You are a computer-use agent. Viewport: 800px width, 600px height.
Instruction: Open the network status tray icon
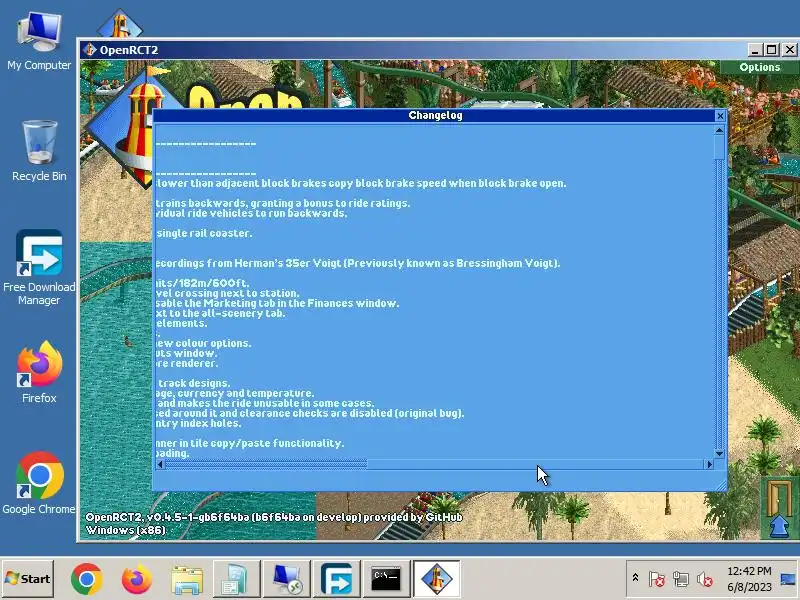click(x=681, y=579)
